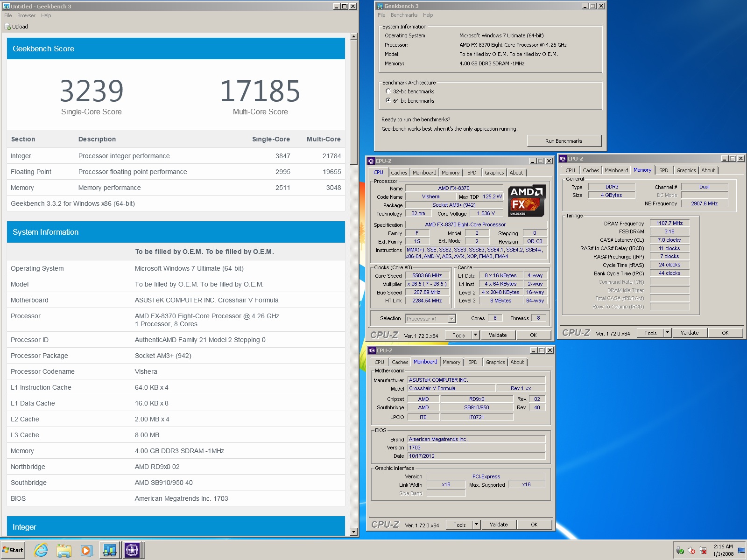The width and height of the screenshot is (747, 560).
Task: Click the Geekbench 3 dialog title icon
Action: point(380,6)
